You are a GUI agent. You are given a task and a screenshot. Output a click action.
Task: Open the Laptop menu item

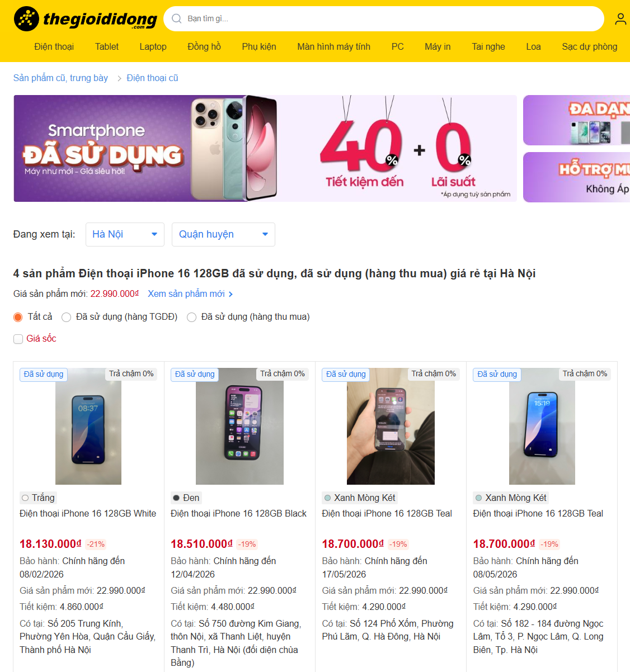pyautogui.click(x=153, y=47)
